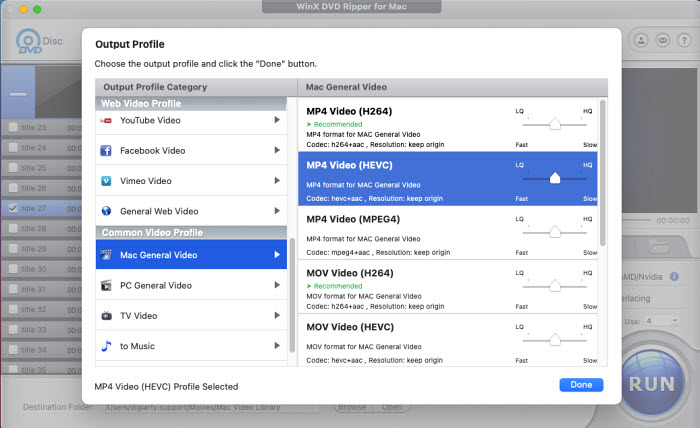Adjust the MOV Video (HEVC) quality slider
The height and width of the screenshot is (428, 700).
[x=554, y=340]
